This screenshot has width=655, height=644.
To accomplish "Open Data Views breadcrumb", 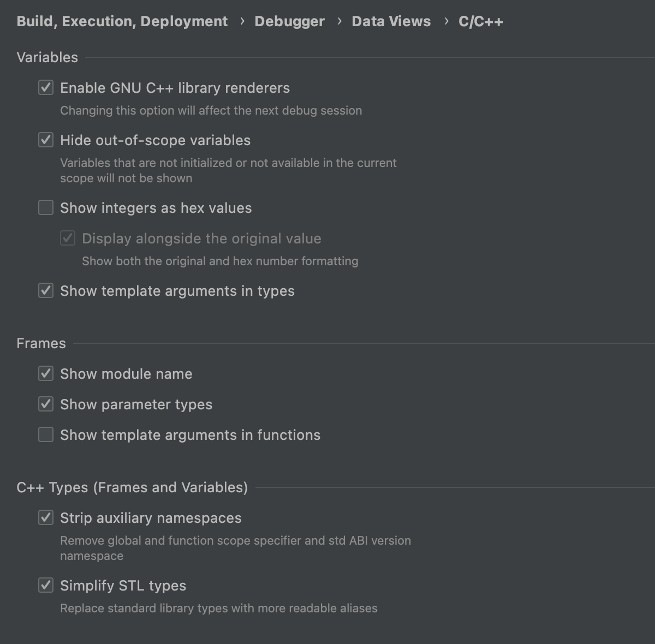I will coord(391,21).
